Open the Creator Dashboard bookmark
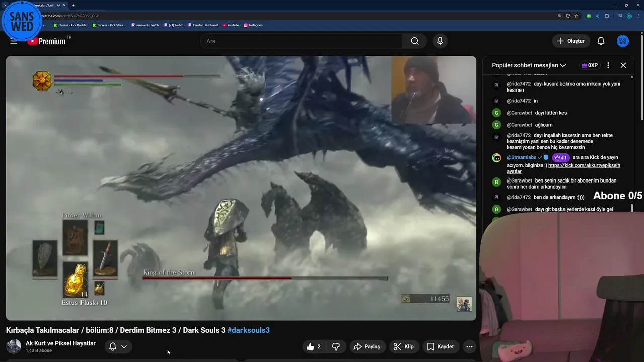 (x=203, y=25)
